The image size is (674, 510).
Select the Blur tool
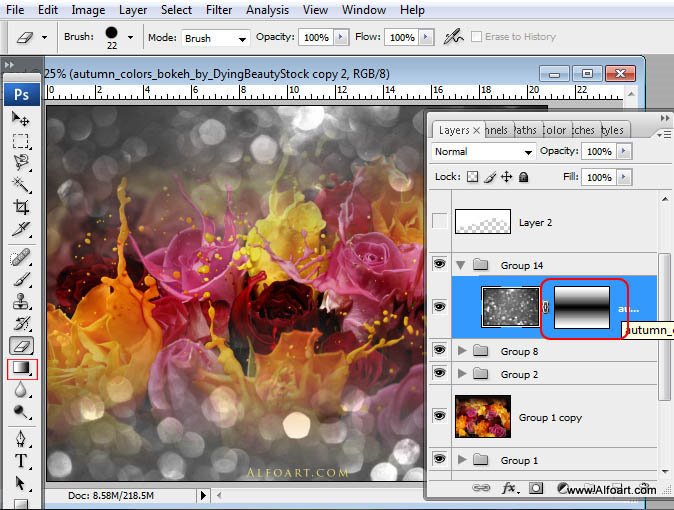coord(20,390)
